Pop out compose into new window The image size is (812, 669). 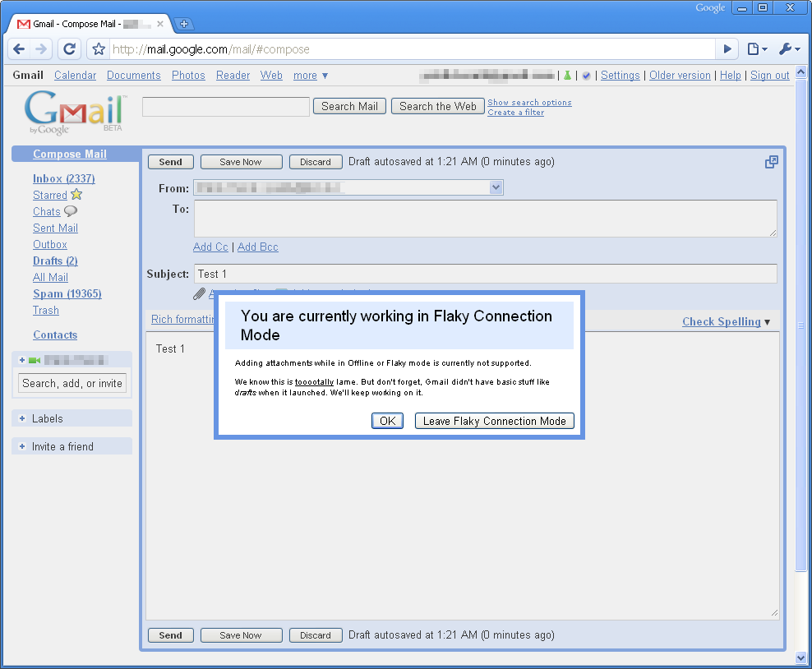(771, 162)
